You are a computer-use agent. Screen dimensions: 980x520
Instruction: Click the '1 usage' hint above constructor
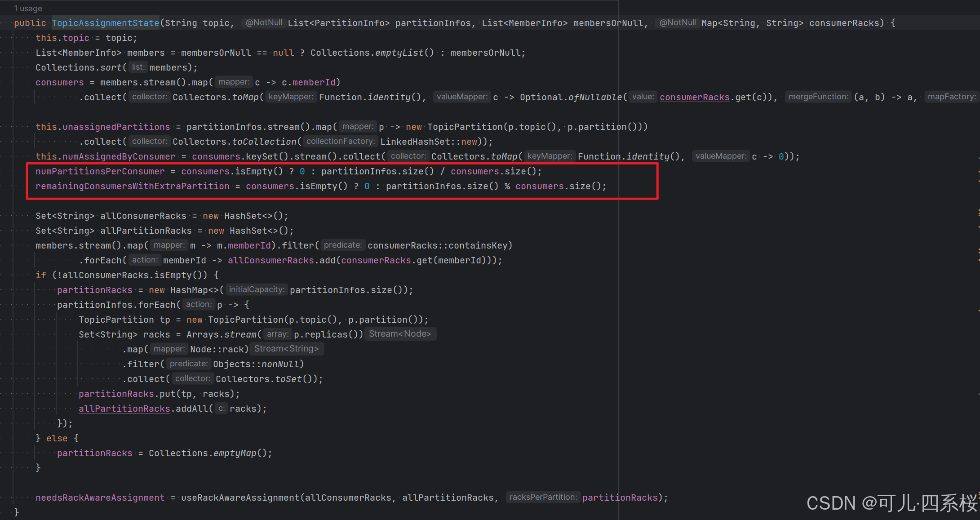28,9
